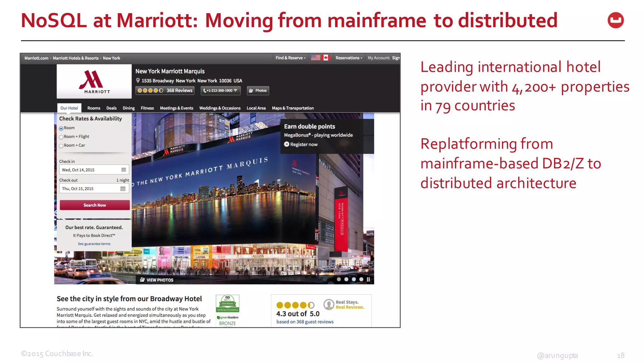Viewport: 644px width, 362px height.
Task: Click the Check out date field
Action: (x=94, y=189)
